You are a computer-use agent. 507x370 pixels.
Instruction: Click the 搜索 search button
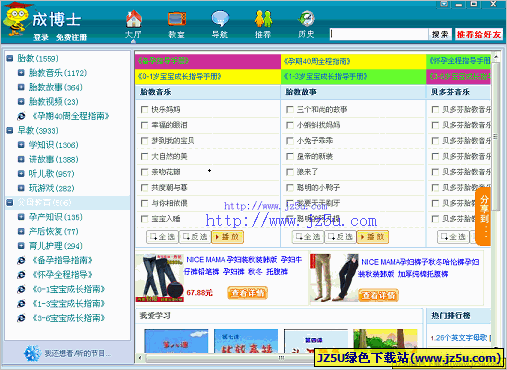pyautogui.click(x=440, y=34)
